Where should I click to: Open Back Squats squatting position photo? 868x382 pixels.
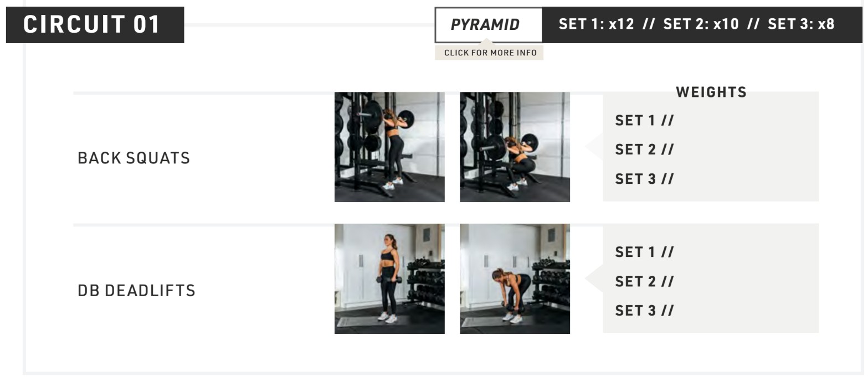coord(515,147)
